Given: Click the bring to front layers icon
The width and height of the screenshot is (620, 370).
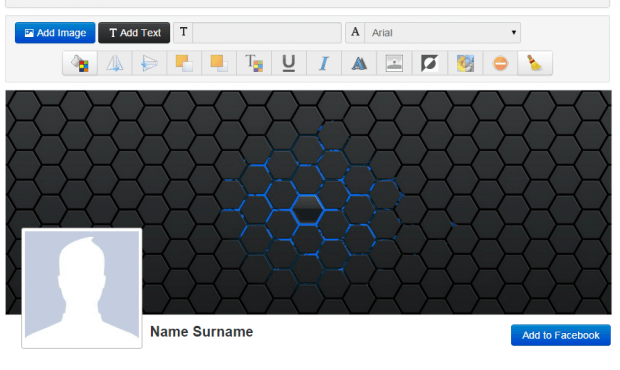Looking at the screenshot, I should pyautogui.click(x=184, y=63).
